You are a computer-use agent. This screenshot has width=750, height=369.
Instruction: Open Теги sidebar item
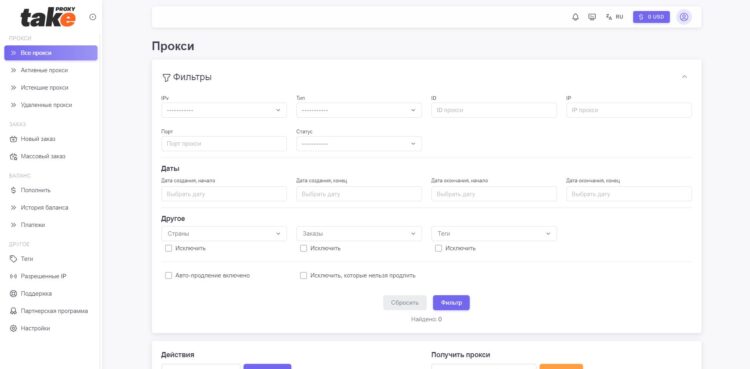point(51,259)
